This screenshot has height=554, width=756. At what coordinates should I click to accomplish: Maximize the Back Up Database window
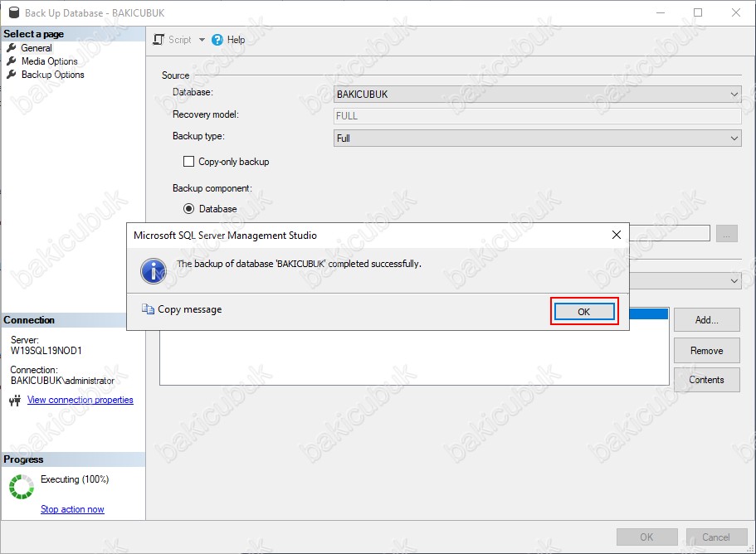pyautogui.click(x=698, y=12)
